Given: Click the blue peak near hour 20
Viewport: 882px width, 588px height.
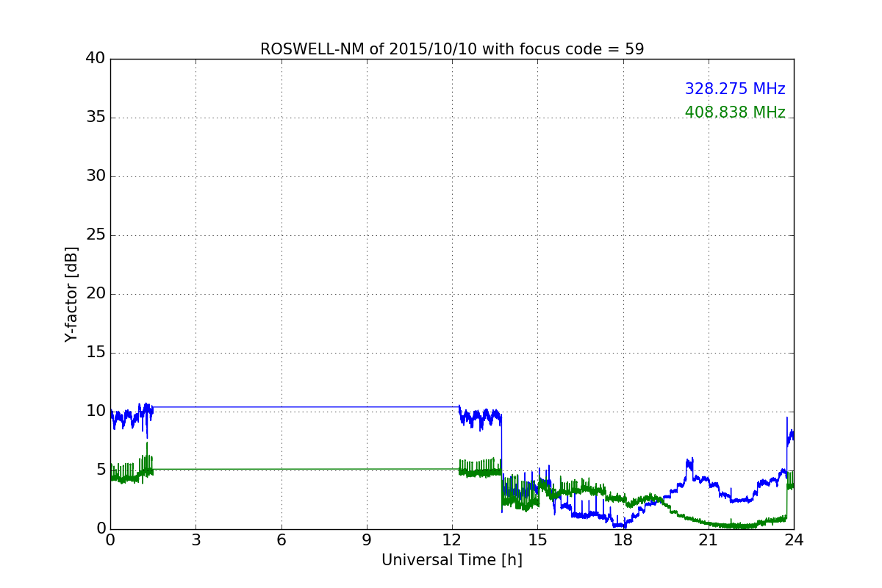Looking at the screenshot, I should (689, 463).
